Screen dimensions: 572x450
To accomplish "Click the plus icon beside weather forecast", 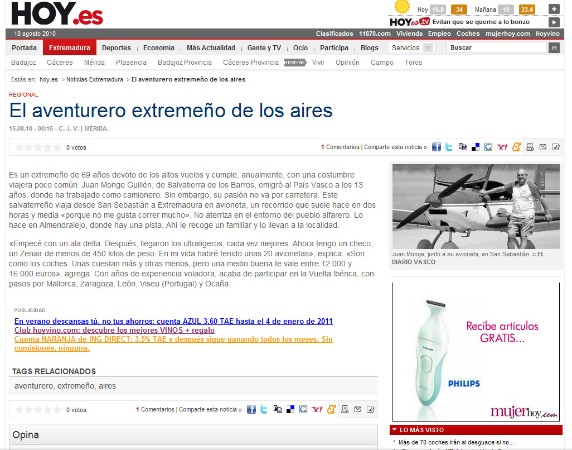I will [554, 9].
